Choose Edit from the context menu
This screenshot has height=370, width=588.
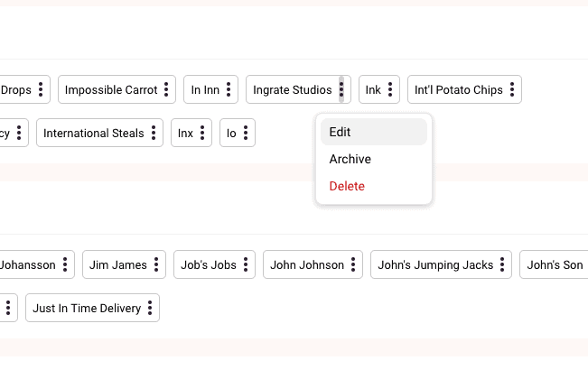tap(374, 132)
